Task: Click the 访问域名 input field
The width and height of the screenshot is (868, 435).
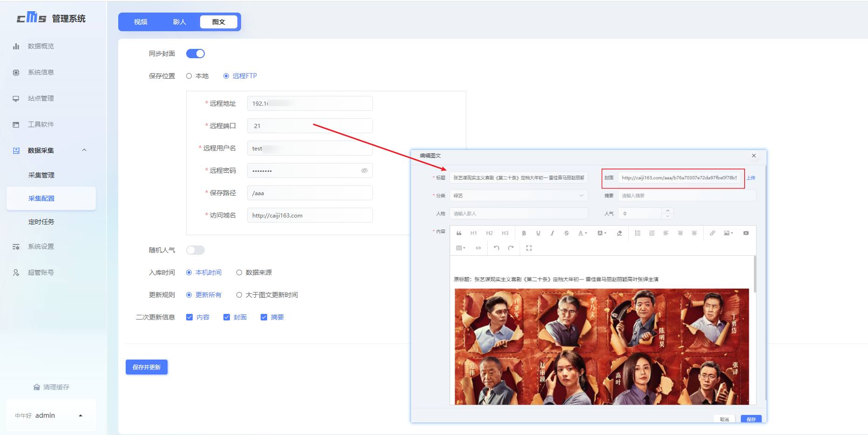Action: click(310, 215)
